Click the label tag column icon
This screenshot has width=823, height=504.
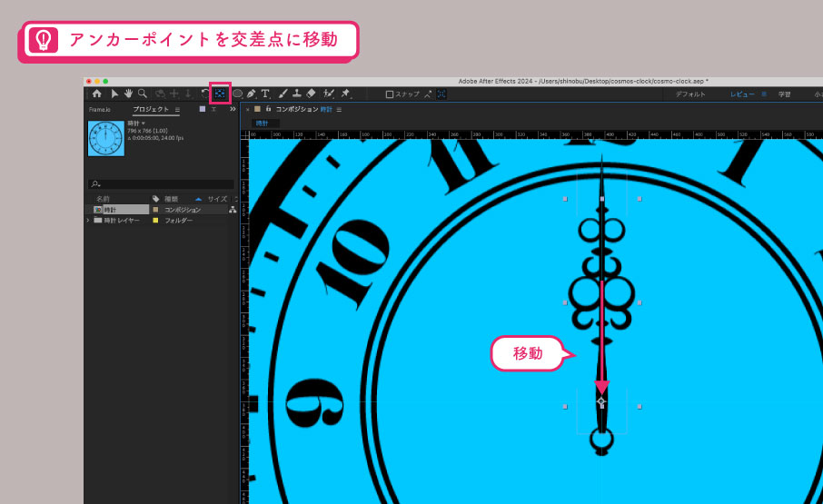click(x=156, y=199)
